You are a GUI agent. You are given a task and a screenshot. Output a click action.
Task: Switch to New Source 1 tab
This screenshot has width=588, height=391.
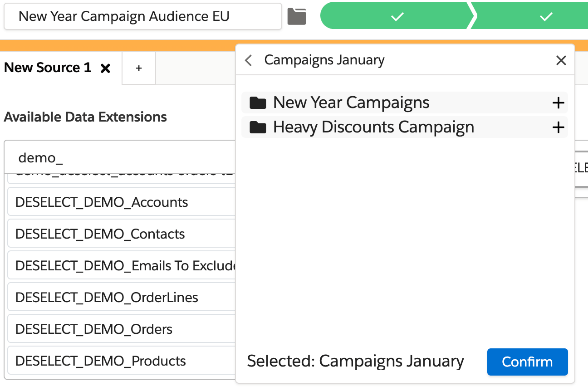tap(48, 68)
